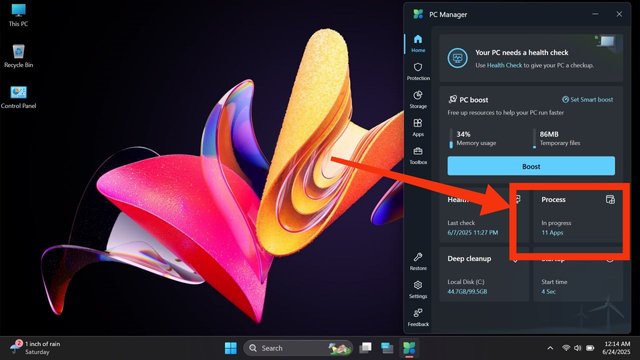Click the 4 Sec start time text
Viewport: 640px width, 360px height.
[548, 291]
